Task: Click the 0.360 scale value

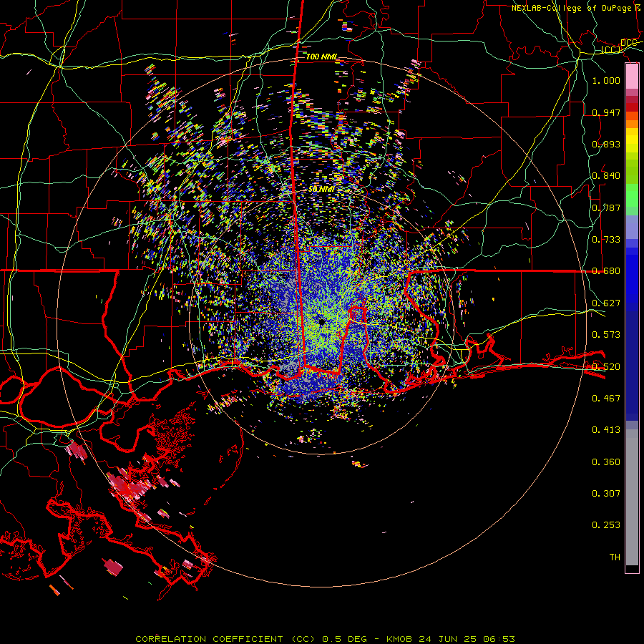Action: pos(606,462)
